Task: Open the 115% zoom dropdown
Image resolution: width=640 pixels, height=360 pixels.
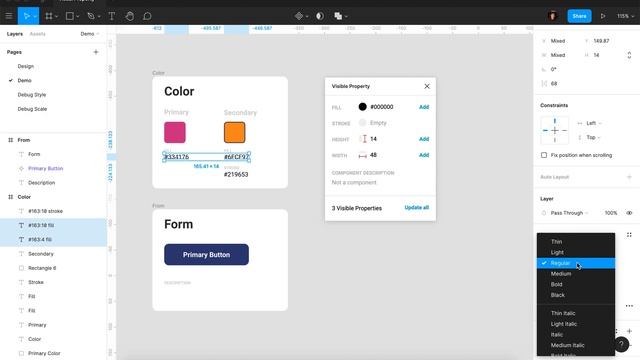Action: 625,16
